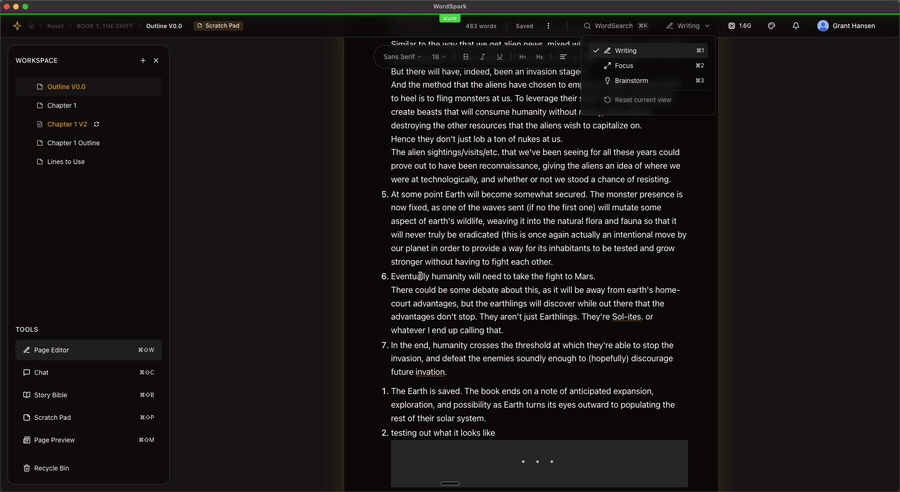Screen dimensions: 900x492
Task: Switch to Focus view mode
Action: click(650, 65)
